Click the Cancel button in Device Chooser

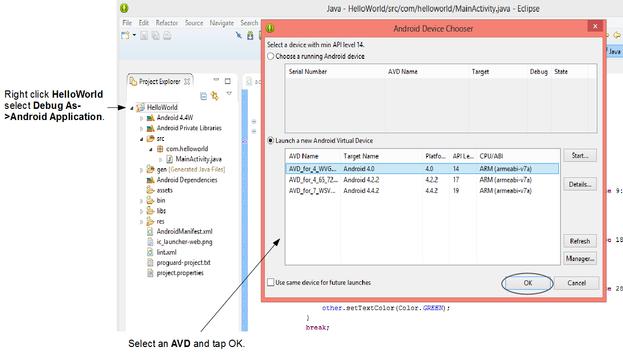[576, 283]
